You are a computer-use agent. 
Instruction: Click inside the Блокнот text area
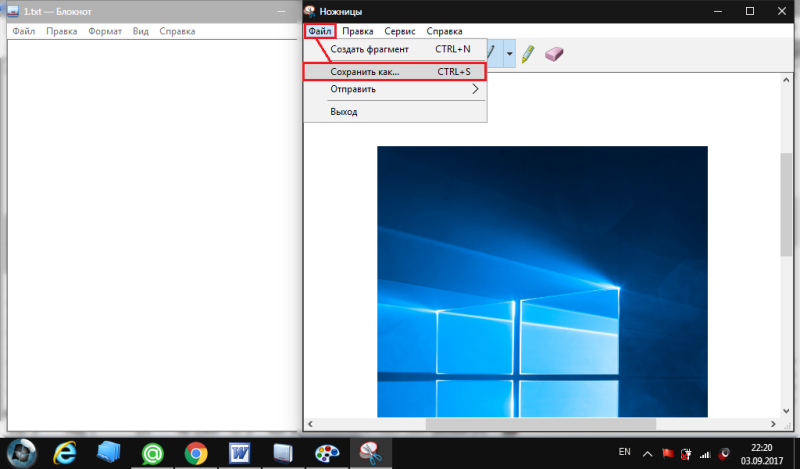(152, 235)
